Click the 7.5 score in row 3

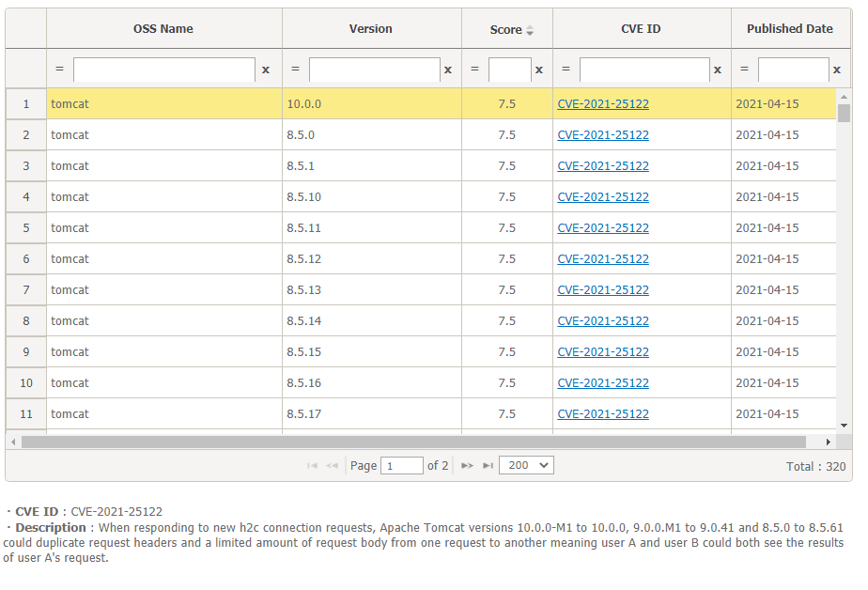tap(506, 166)
